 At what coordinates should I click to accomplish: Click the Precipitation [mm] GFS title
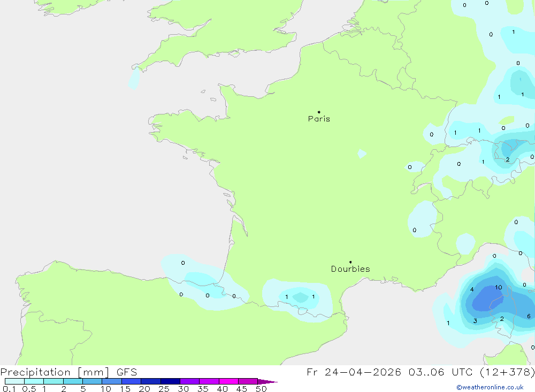click(x=68, y=372)
